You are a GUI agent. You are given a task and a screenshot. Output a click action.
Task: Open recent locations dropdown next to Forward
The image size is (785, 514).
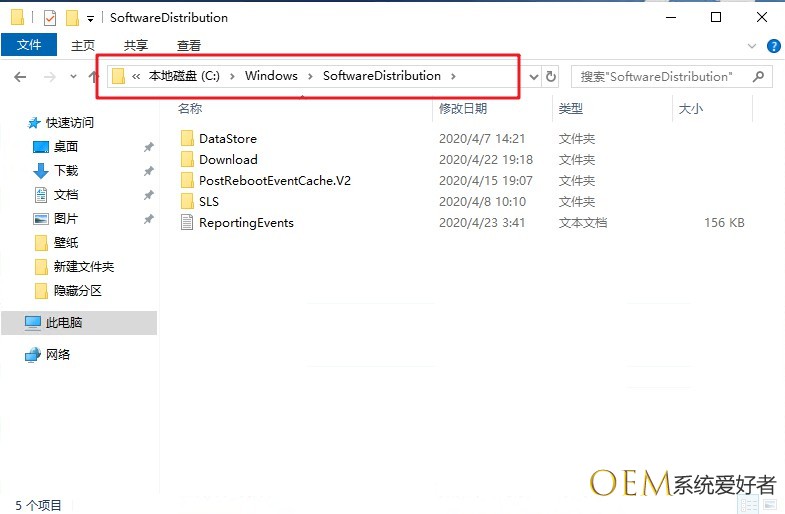pos(73,76)
